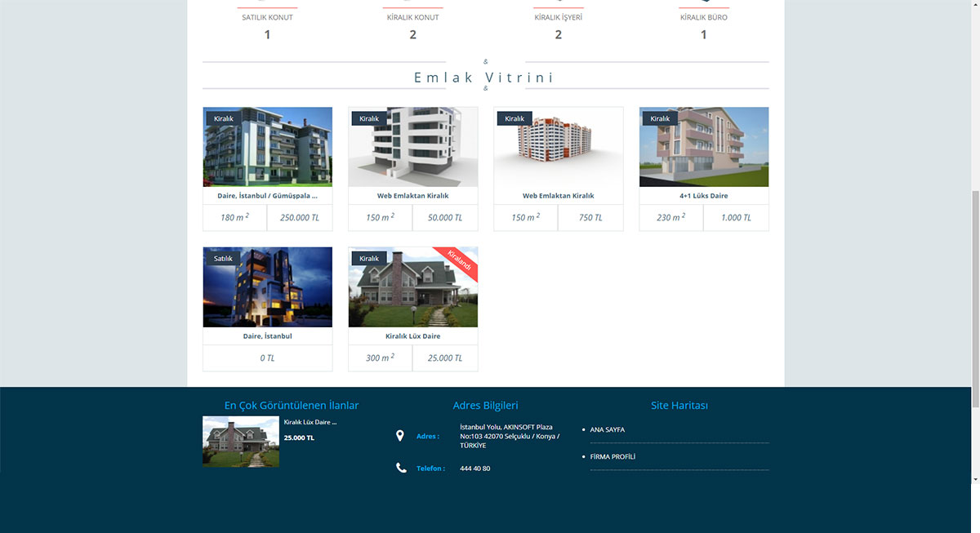This screenshot has height=533, width=980.
Task: Open the FİRMA PROFİLİ link
Action: (x=613, y=456)
